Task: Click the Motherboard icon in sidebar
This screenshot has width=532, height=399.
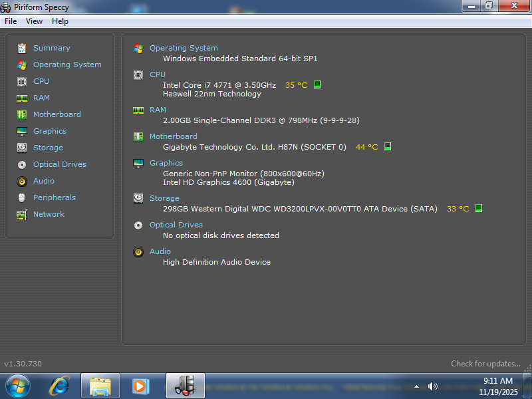Action: 22,114
